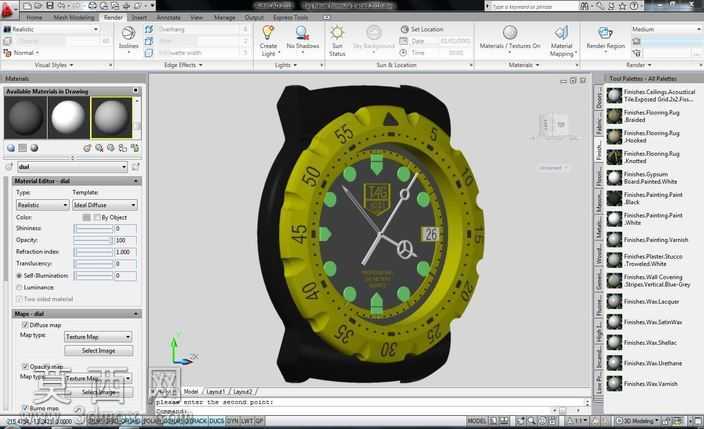The image size is (704, 429).
Task: Expand the Edge Effects panel title
Action: tap(183, 65)
